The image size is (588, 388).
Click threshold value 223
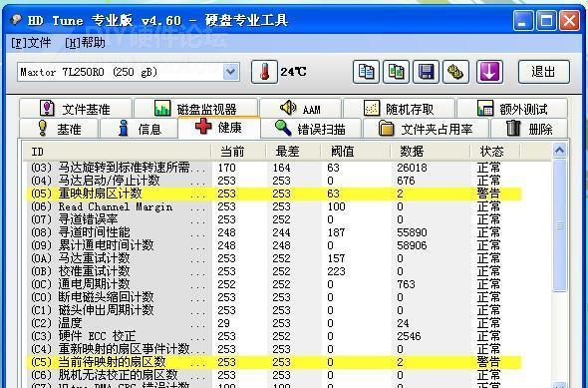coord(336,271)
